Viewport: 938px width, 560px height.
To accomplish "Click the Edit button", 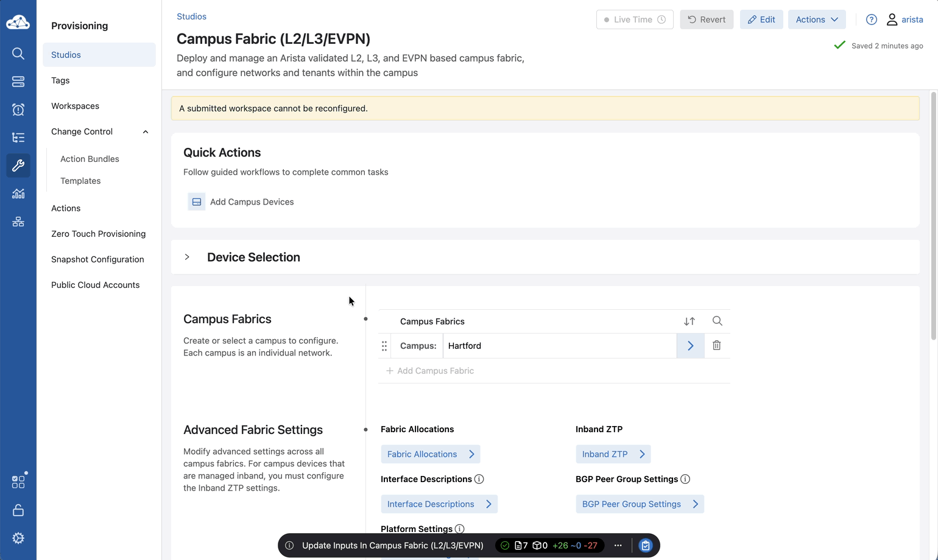I will 761,19.
